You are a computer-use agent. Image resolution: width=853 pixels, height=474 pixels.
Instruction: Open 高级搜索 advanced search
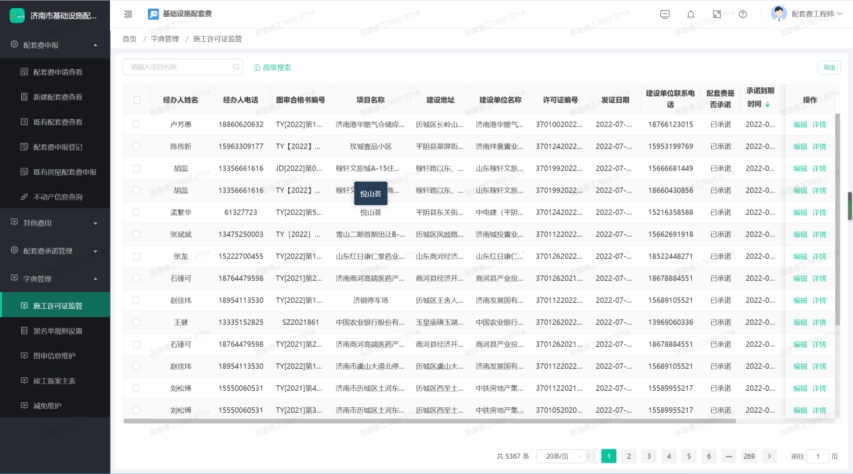tap(272, 67)
